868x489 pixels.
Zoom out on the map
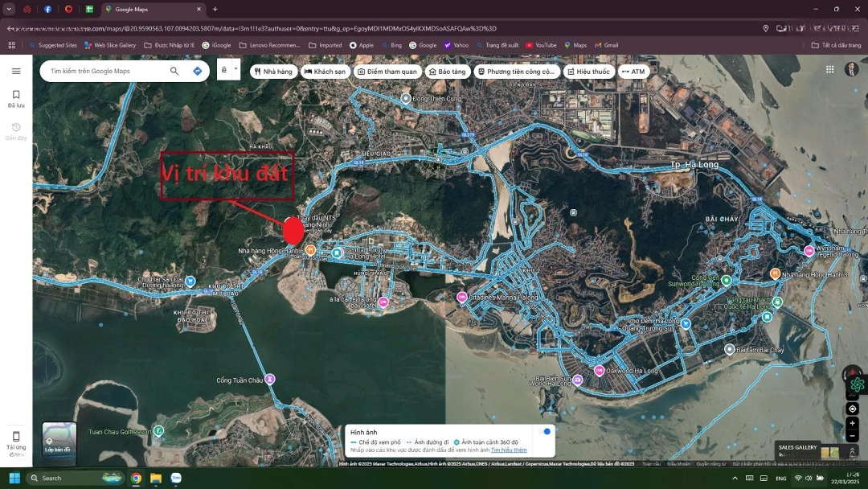tap(853, 436)
